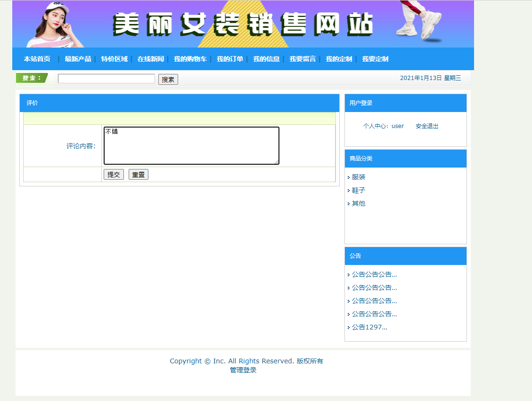Viewport: 532px width, 401px height.
Task: Open the 管理登录 admin login link
Action: (x=242, y=370)
